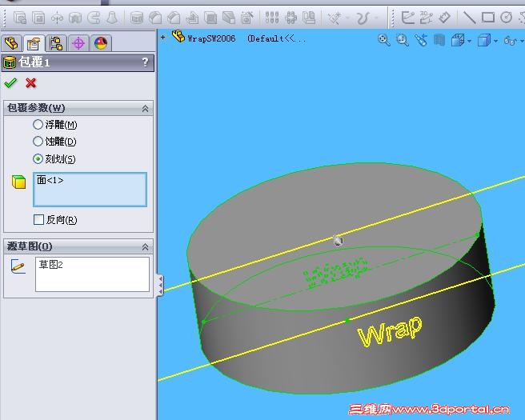525x420 pixels.
Task: Click the Linear Pattern tool
Action: tap(272, 18)
